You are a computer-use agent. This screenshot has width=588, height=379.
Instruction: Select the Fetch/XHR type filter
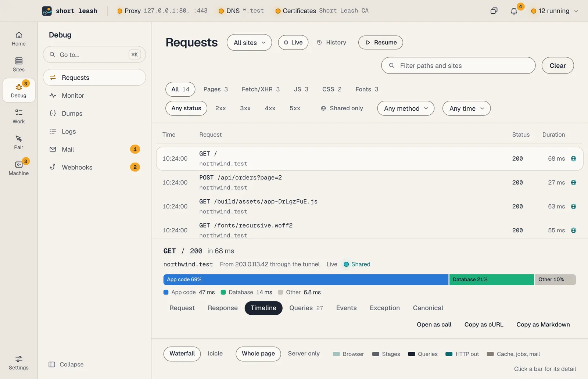[x=261, y=89]
